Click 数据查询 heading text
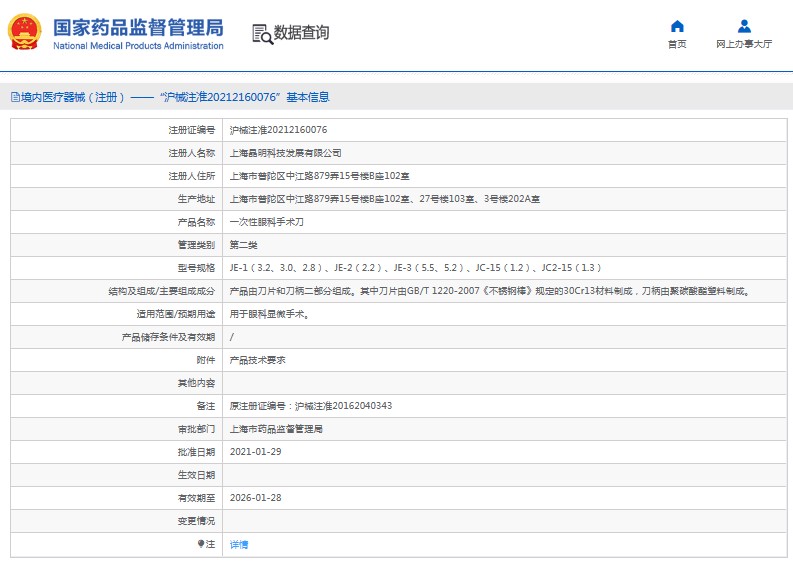Screen dimensions: 793x564 pos(301,32)
